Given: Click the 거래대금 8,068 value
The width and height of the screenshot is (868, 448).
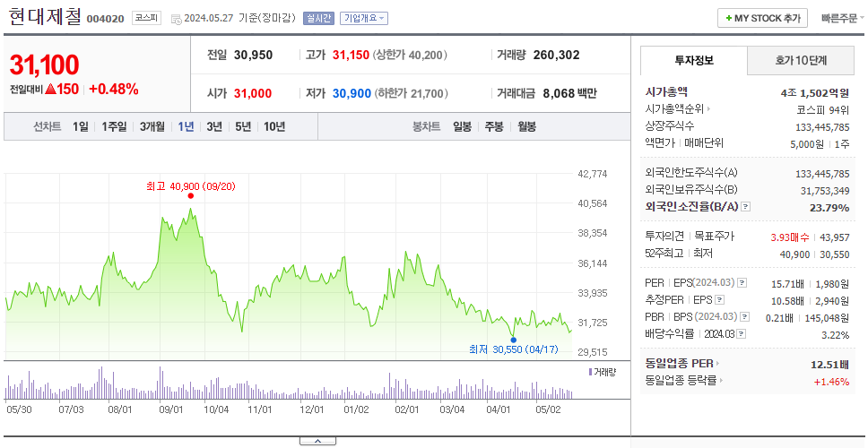Looking at the screenshot, I should pos(560,93).
